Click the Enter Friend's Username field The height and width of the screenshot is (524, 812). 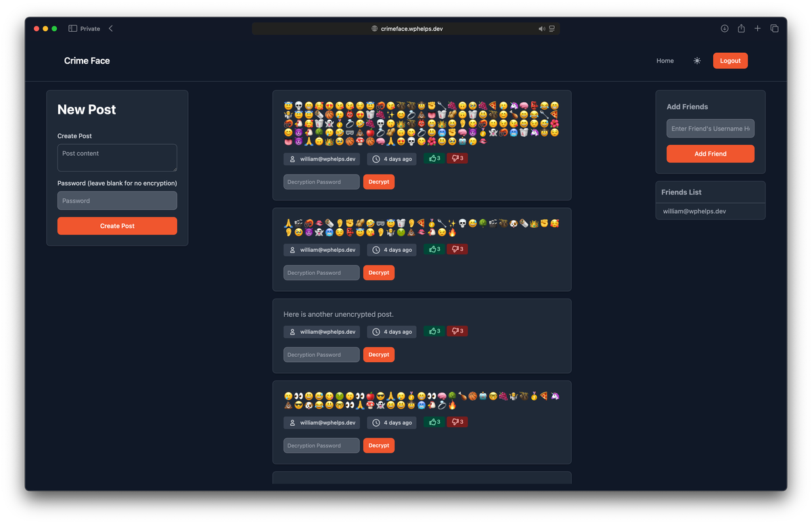(x=710, y=128)
